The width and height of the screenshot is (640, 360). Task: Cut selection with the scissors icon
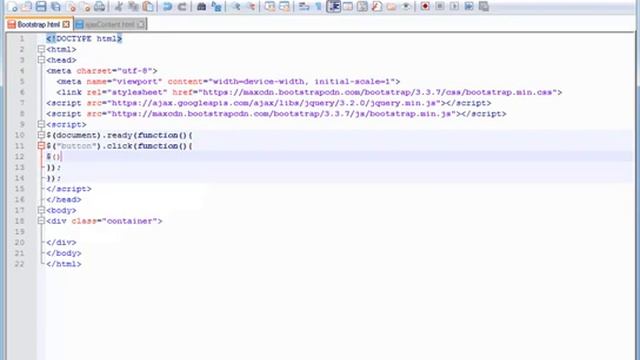118,6
